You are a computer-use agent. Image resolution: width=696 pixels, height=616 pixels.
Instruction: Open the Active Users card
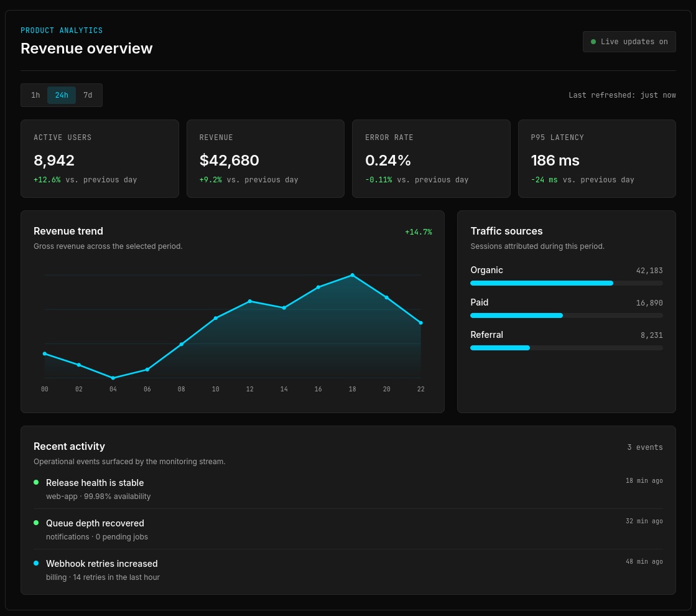pyautogui.click(x=100, y=159)
